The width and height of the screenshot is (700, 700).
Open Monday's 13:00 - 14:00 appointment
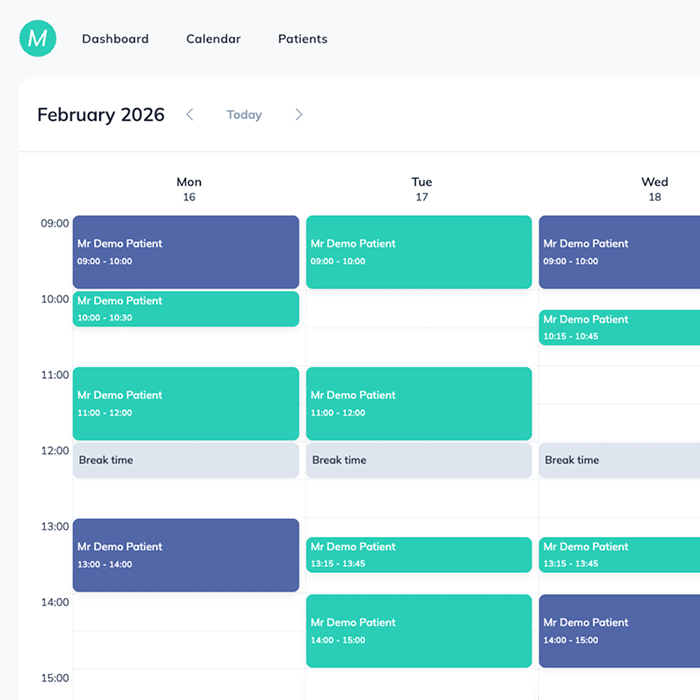[186, 555]
